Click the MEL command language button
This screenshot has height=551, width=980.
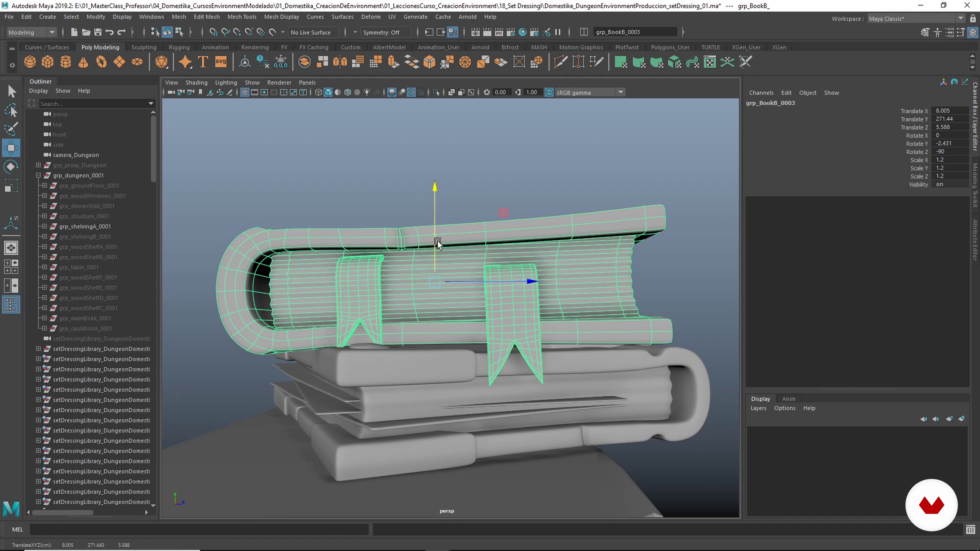[18, 529]
